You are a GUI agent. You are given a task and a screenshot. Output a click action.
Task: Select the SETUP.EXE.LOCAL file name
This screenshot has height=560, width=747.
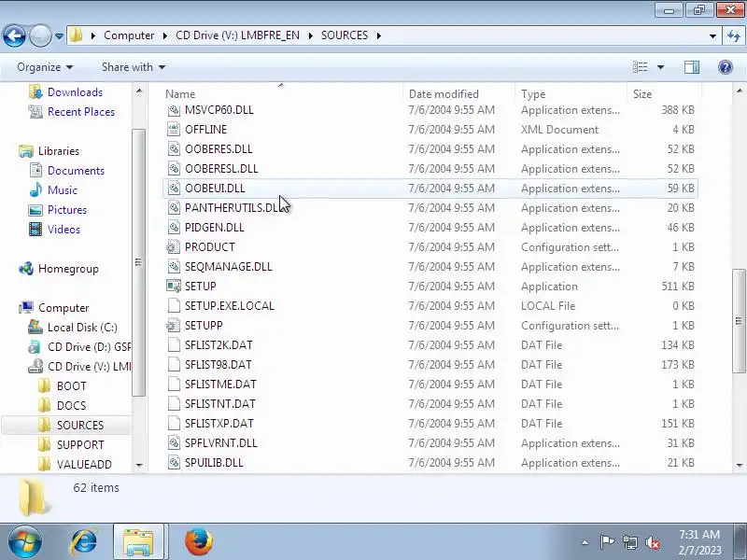point(230,306)
